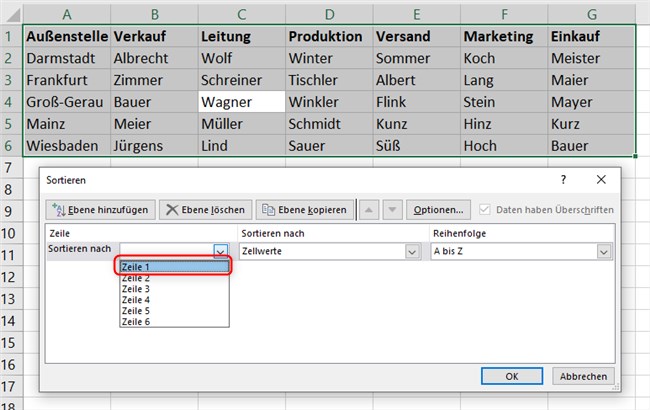
Task: Click cell containing Wagner
Action: (x=242, y=102)
